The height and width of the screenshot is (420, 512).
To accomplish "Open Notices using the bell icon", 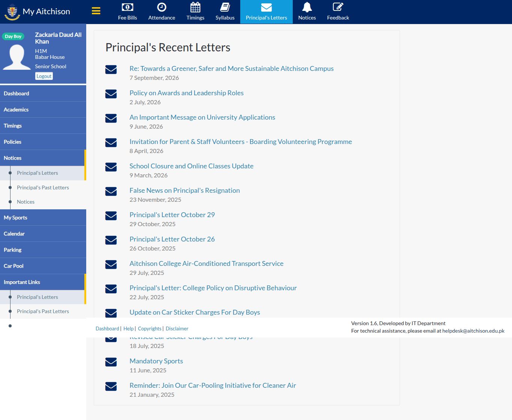I will [x=307, y=7].
